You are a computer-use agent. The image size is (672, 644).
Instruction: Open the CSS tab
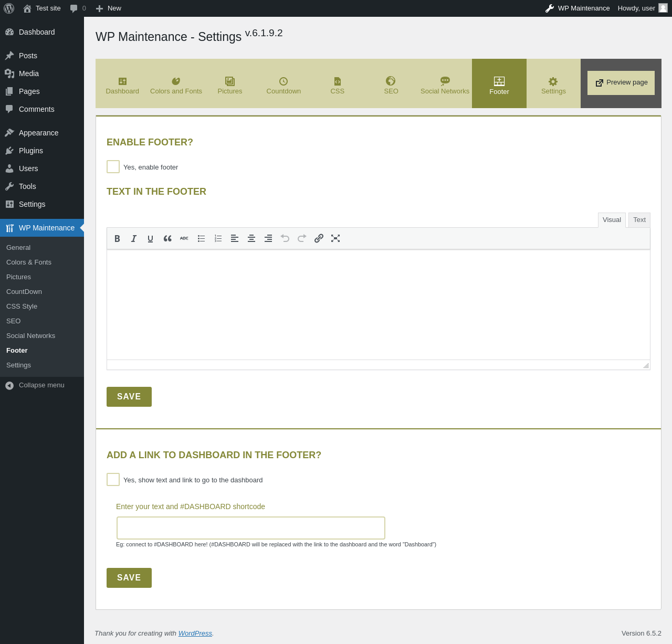[338, 83]
